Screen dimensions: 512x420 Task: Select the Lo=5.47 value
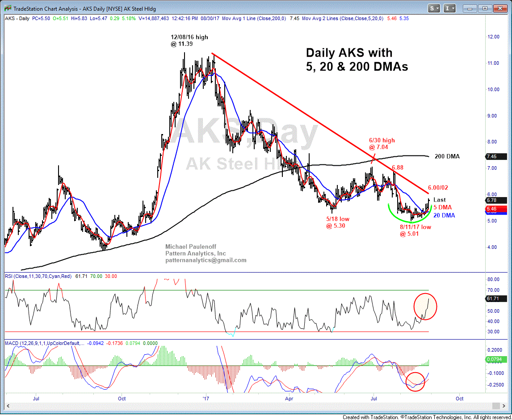coord(98,19)
